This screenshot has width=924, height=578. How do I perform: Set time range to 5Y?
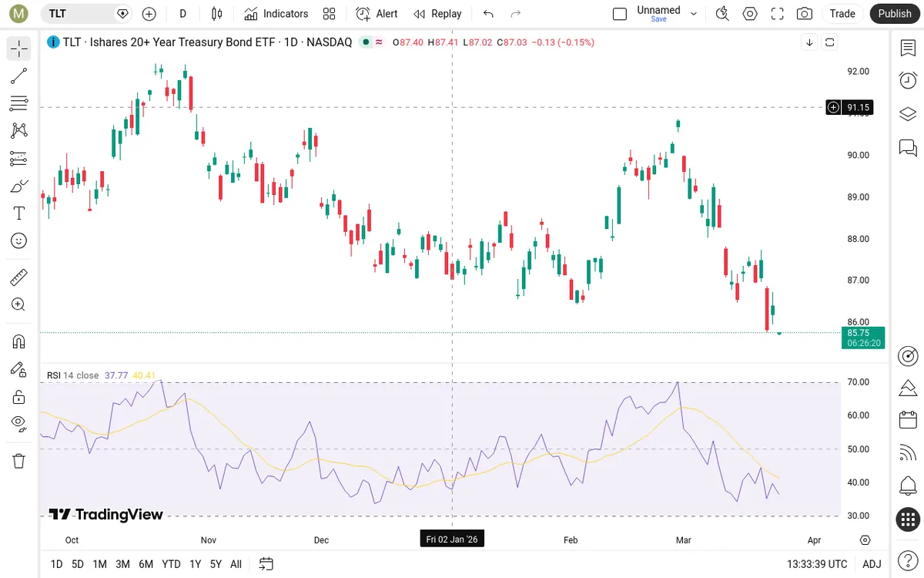pyautogui.click(x=216, y=564)
